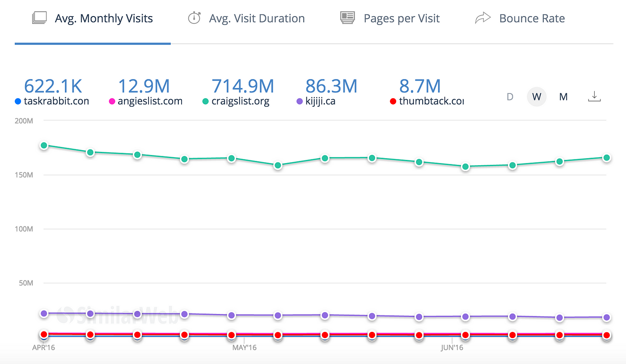This screenshot has height=364, width=626.
Task: Click the red thumbtack legend dot
Action: (393, 102)
